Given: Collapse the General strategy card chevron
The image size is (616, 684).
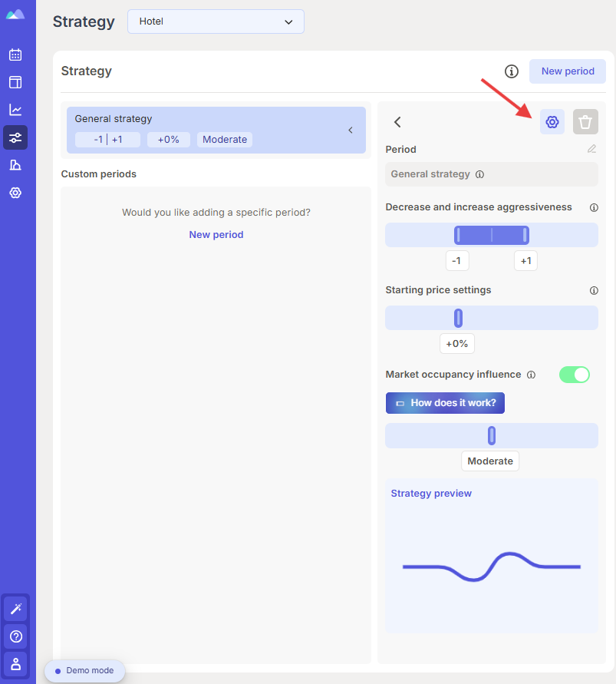Looking at the screenshot, I should coord(350,130).
